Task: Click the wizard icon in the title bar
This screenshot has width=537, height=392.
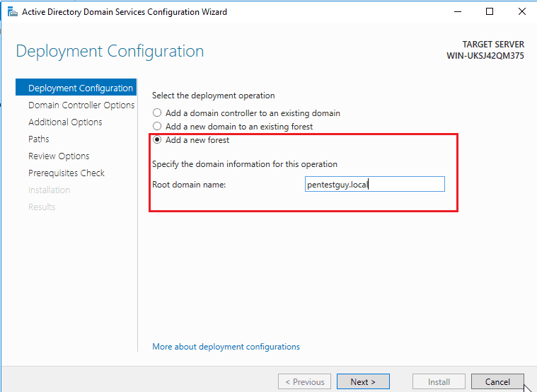Action: tap(12, 11)
